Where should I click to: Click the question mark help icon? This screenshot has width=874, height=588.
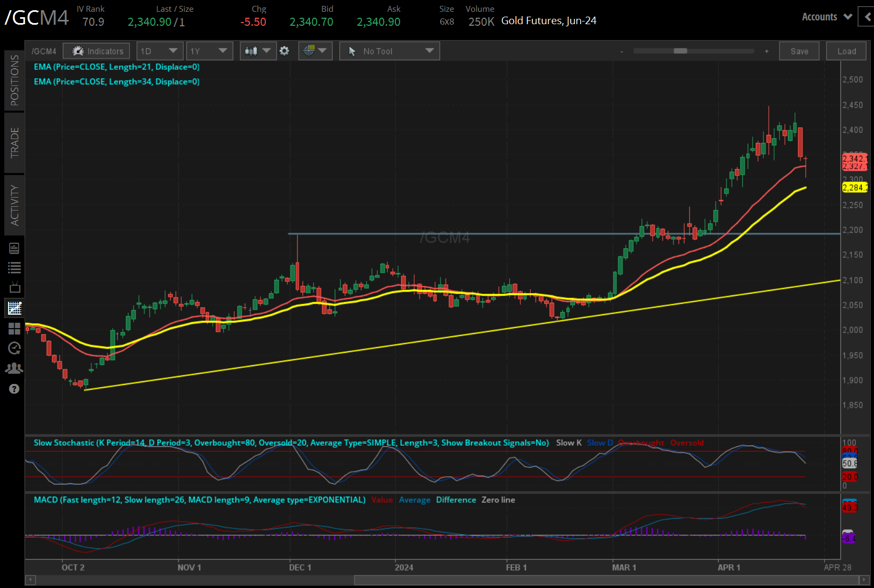click(x=15, y=389)
